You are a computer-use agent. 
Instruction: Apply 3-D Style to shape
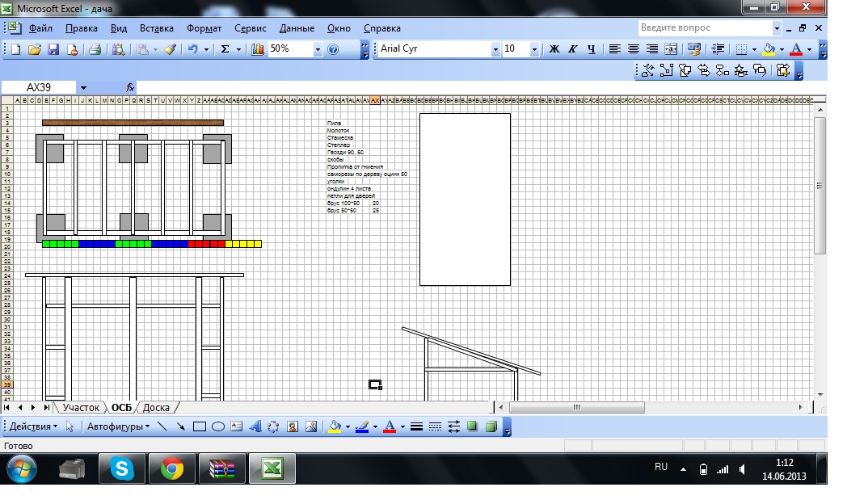click(491, 426)
